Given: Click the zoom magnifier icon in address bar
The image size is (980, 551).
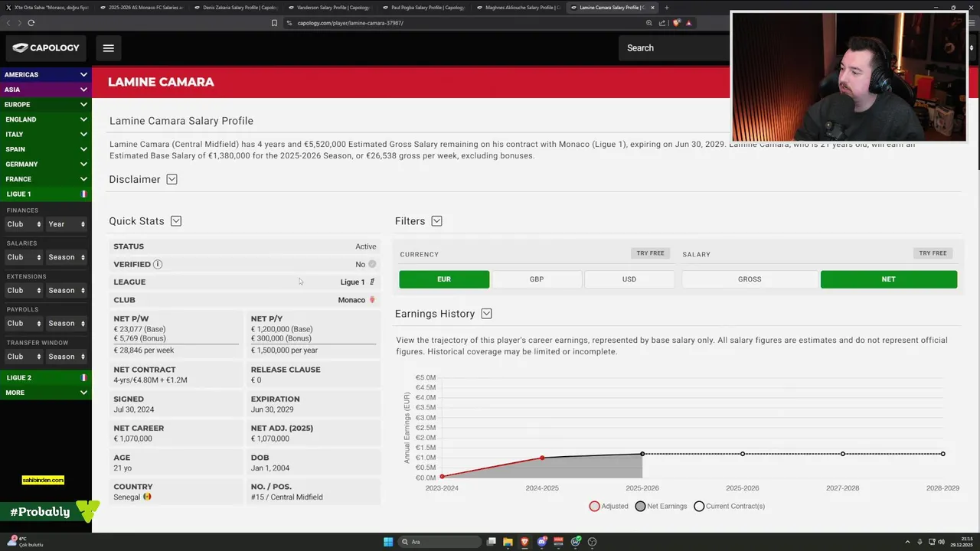Looking at the screenshot, I should tap(649, 23).
